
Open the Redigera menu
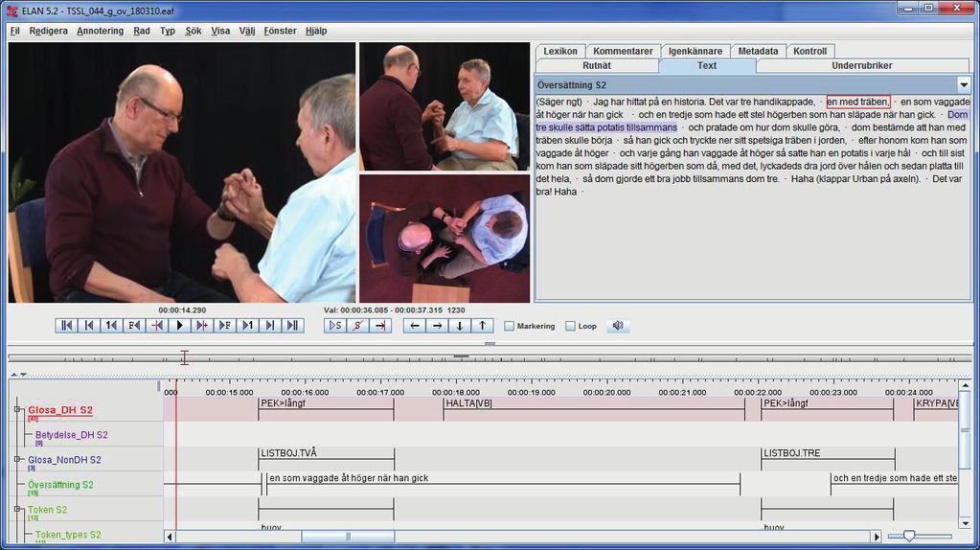48,31
